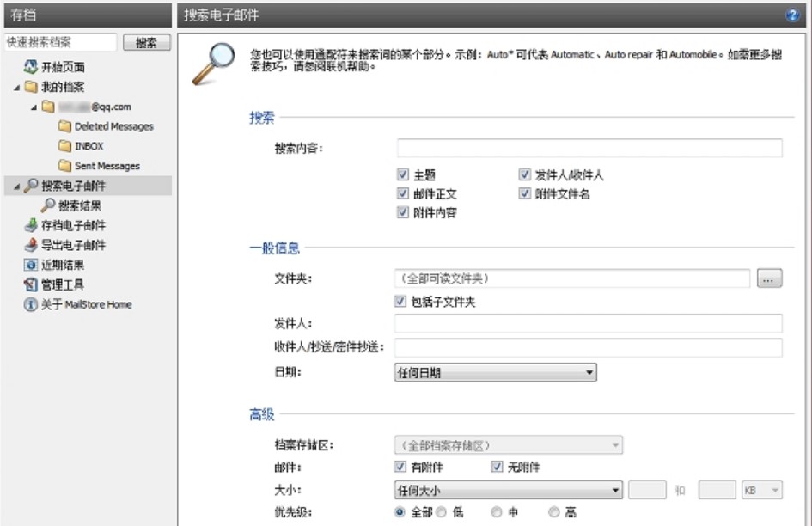Click the blue help icon in header
The height and width of the screenshot is (526, 812).
click(791, 15)
